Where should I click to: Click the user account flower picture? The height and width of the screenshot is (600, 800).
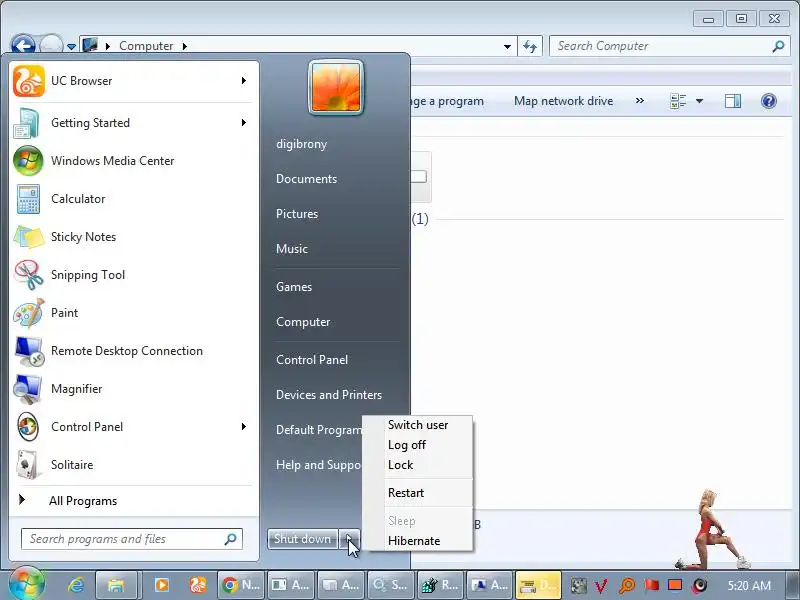pos(336,87)
